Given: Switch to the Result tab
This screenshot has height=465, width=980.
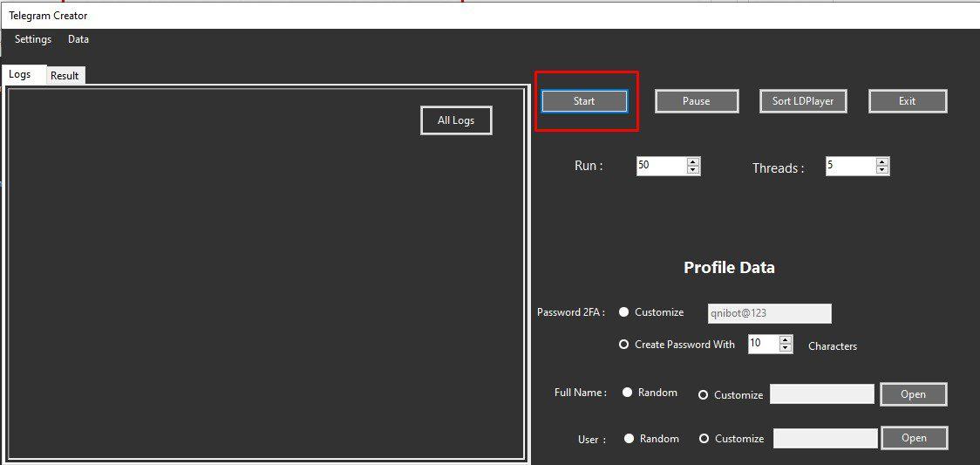Looking at the screenshot, I should [65, 76].
